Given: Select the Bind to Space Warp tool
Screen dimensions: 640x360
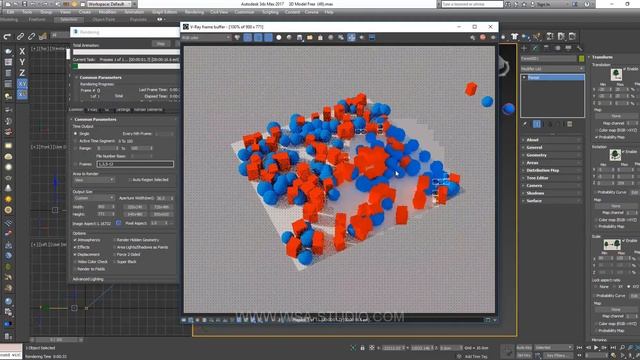Looking at the screenshot, I should coord(42,36).
